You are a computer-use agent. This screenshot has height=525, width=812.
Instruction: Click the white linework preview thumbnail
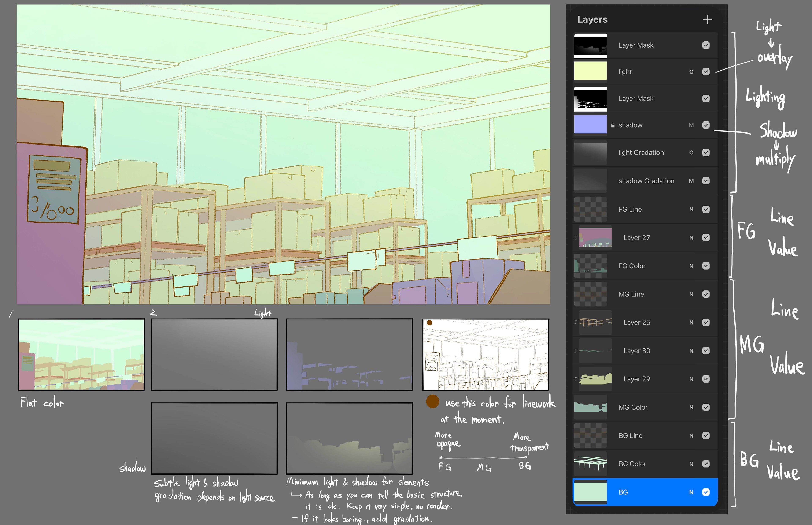pos(486,355)
